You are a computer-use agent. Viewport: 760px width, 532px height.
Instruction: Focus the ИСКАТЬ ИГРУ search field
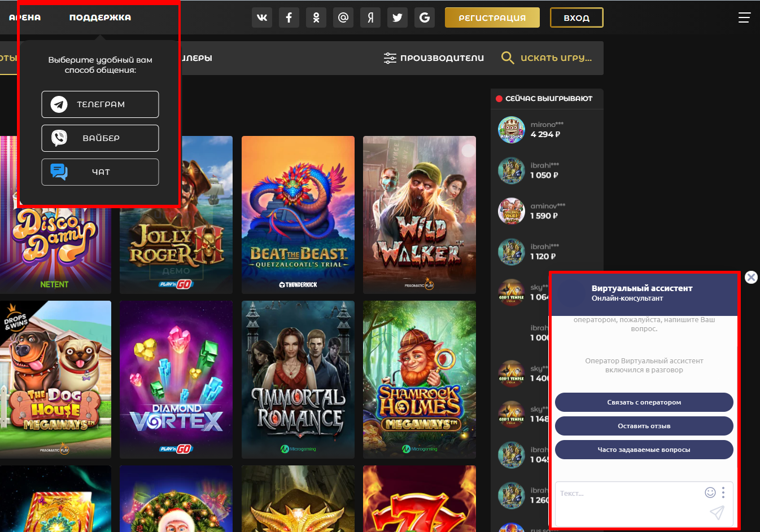pos(556,58)
